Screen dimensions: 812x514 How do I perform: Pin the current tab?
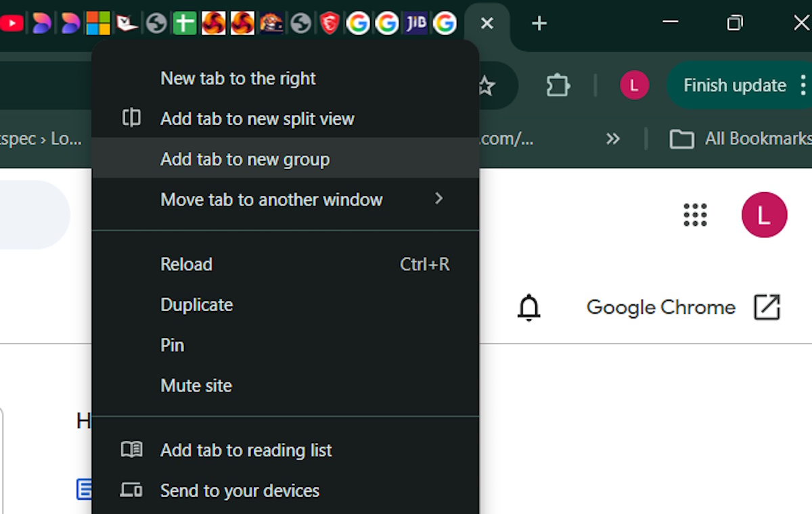pos(172,345)
